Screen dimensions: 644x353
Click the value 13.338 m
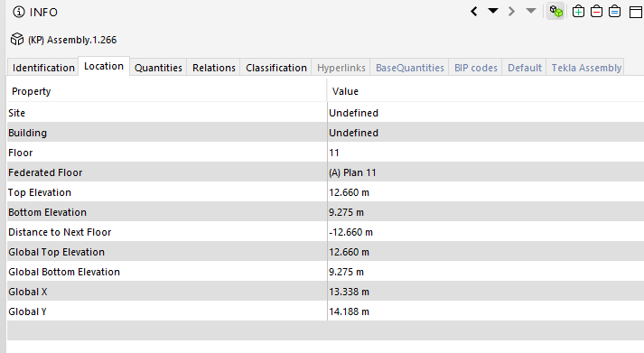(x=350, y=292)
